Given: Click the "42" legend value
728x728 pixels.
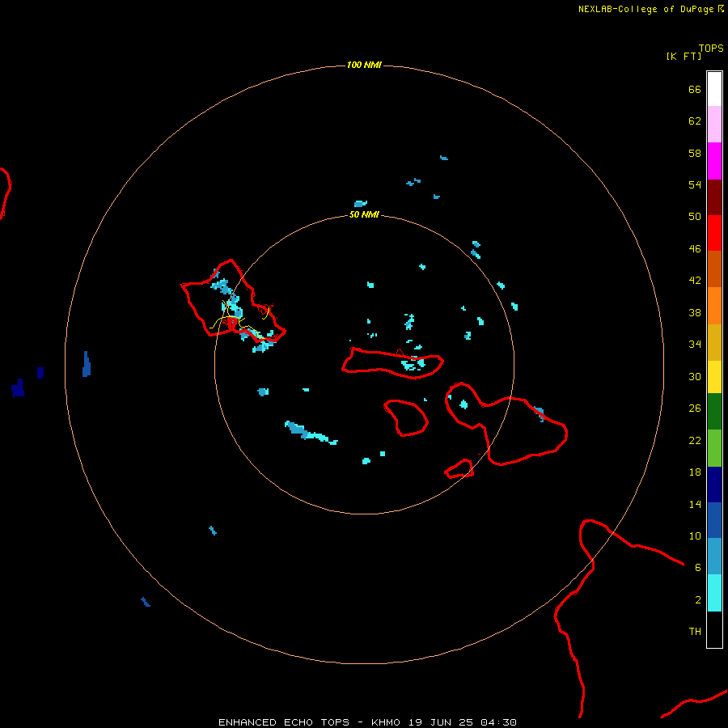Looking at the screenshot, I should click(695, 281).
